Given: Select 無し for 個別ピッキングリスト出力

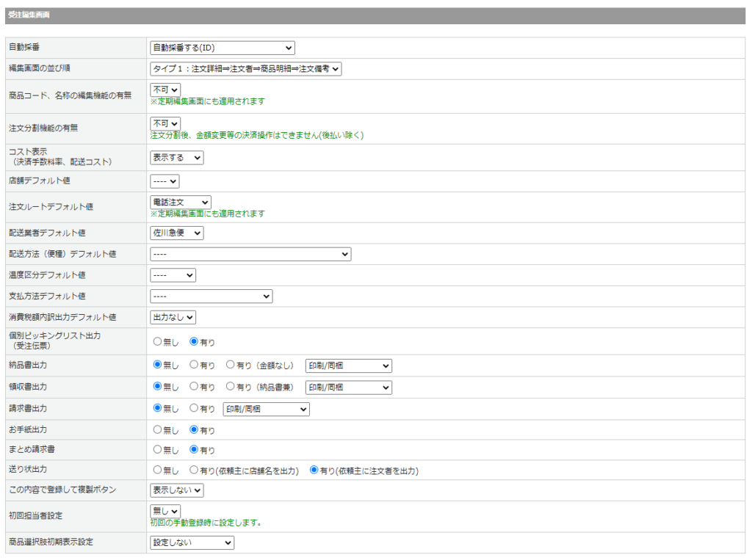Looking at the screenshot, I should (x=157, y=342).
